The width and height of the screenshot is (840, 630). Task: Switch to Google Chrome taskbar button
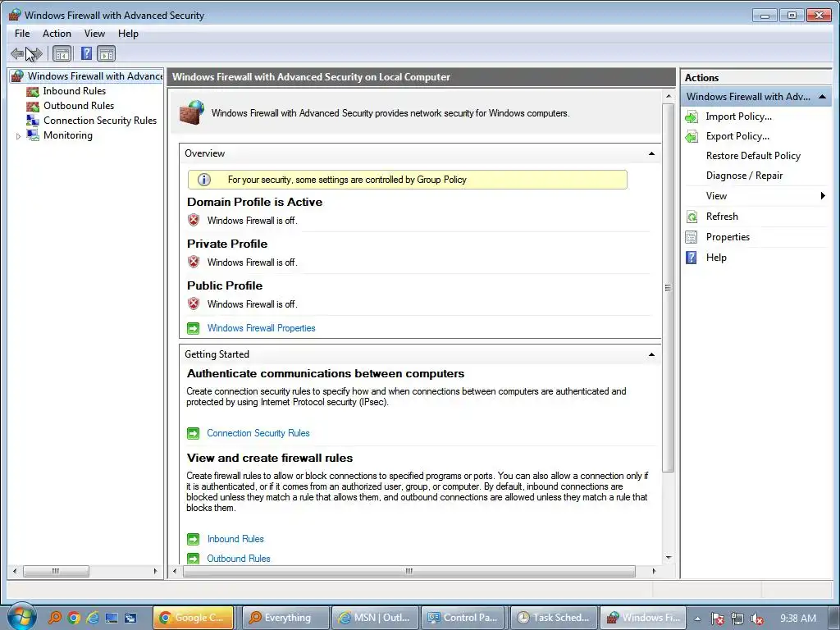point(194,618)
